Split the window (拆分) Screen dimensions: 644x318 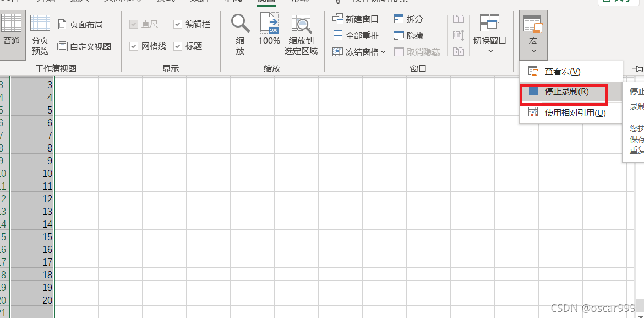tap(408, 19)
